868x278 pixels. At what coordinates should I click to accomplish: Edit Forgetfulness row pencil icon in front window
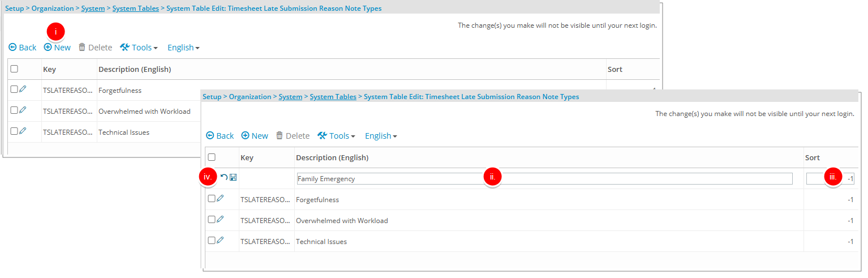coord(221,199)
